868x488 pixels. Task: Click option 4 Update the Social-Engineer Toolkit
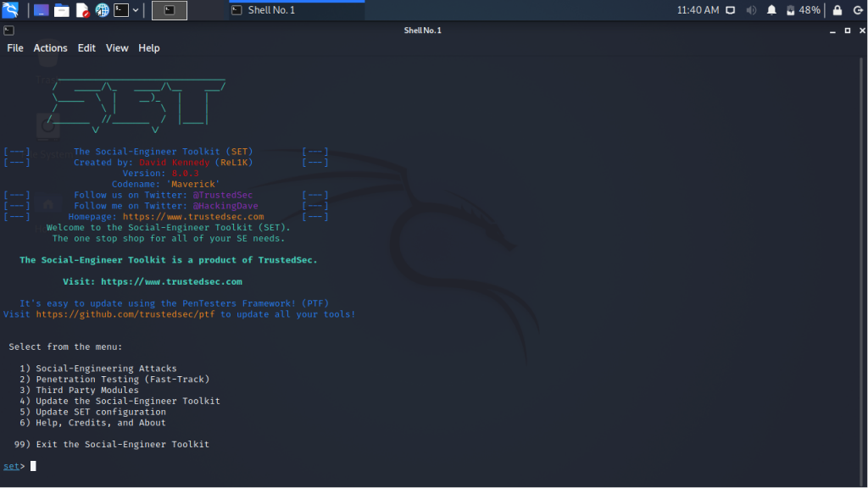pos(120,401)
